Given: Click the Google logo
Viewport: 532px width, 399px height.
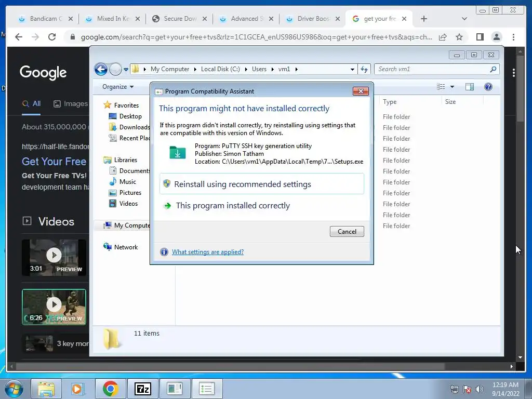Looking at the screenshot, I should [x=43, y=72].
